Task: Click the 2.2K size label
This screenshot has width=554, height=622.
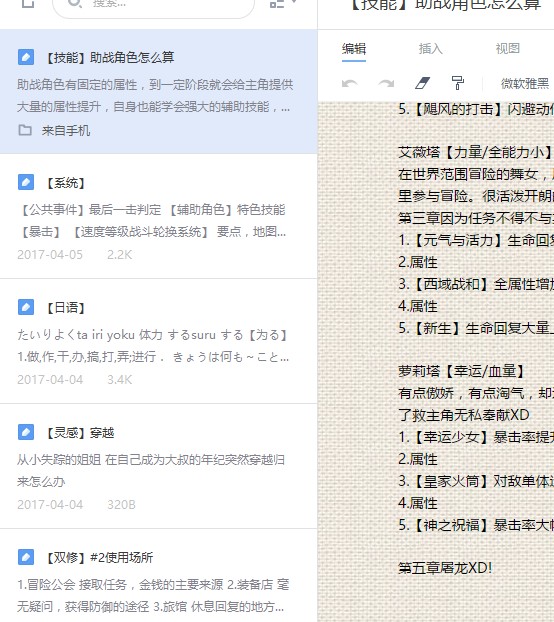Action: tap(119, 255)
